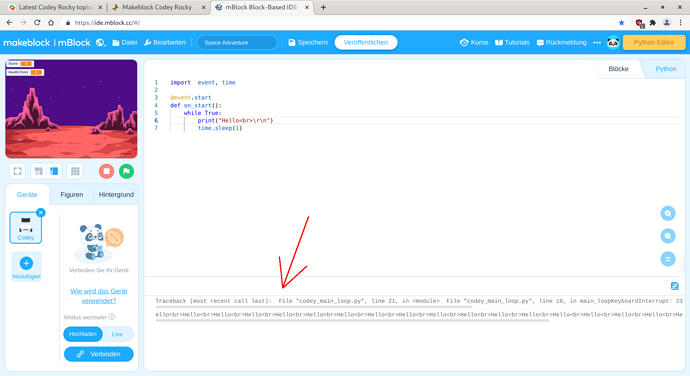
Task: Zoom out the code editor
Action: pyautogui.click(x=668, y=236)
